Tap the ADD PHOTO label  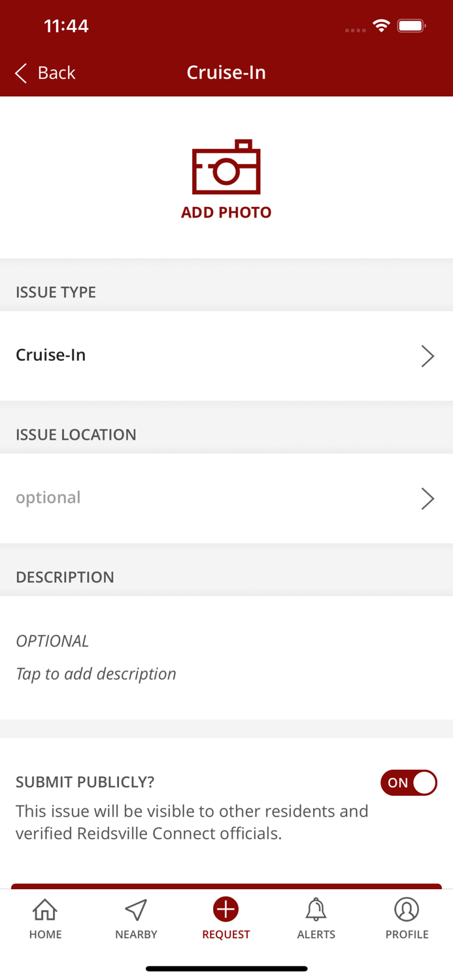tap(226, 212)
